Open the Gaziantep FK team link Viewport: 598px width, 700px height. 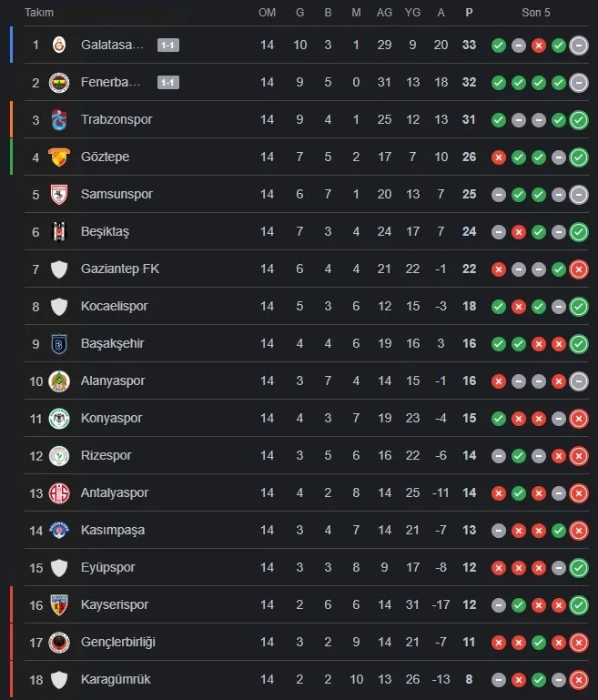[120, 269]
